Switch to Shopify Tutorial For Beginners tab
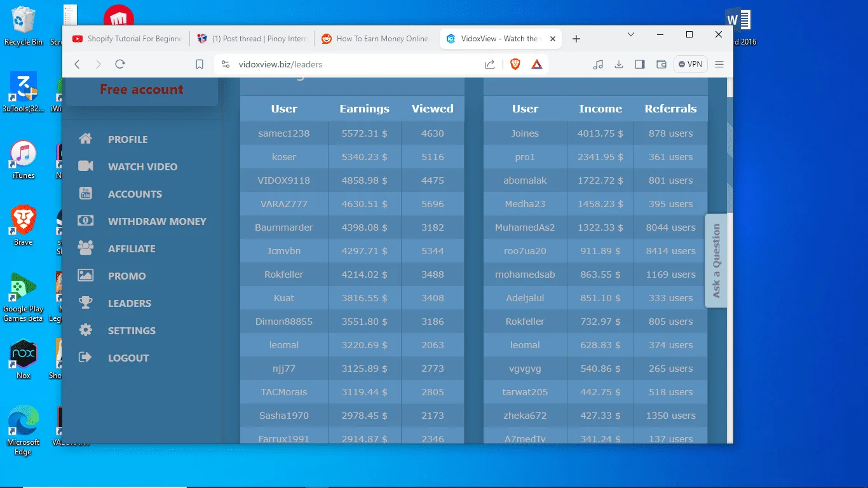Viewport: 868px width, 488px height. coord(128,39)
